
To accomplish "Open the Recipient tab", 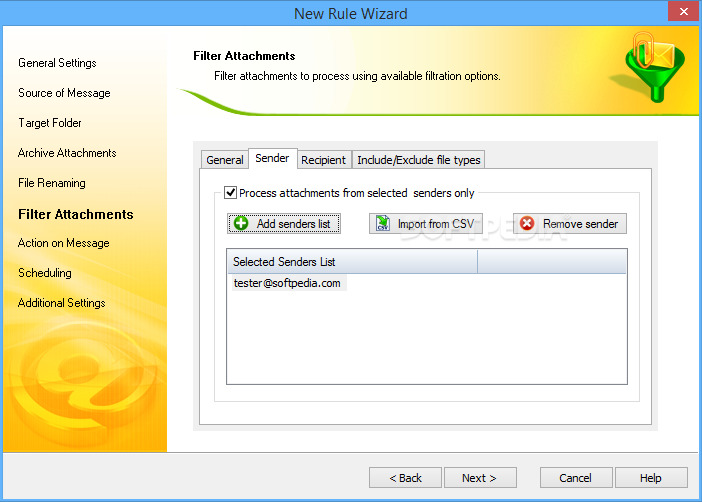I will [323, 160].
